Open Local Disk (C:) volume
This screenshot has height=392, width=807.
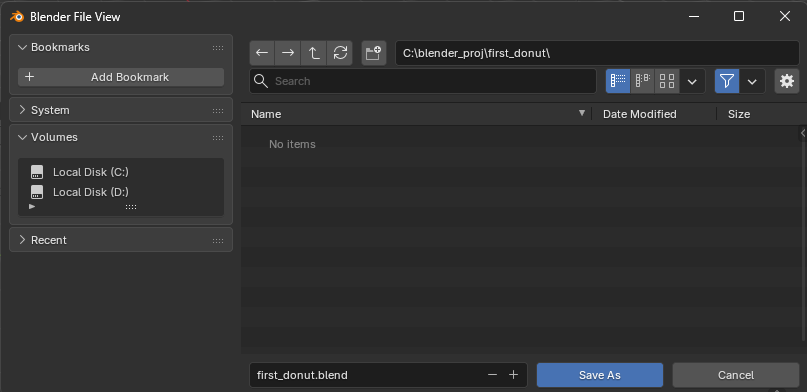click(121, 172)
